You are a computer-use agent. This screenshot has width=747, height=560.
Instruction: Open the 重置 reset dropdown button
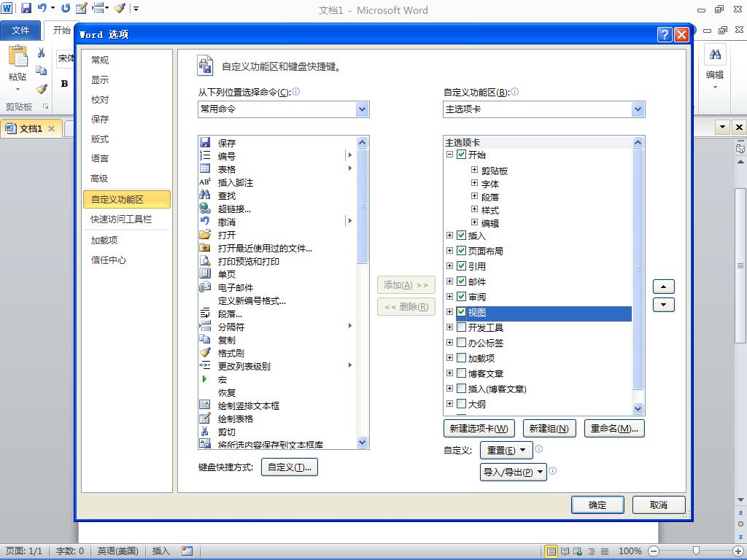[x=506, y=450]
